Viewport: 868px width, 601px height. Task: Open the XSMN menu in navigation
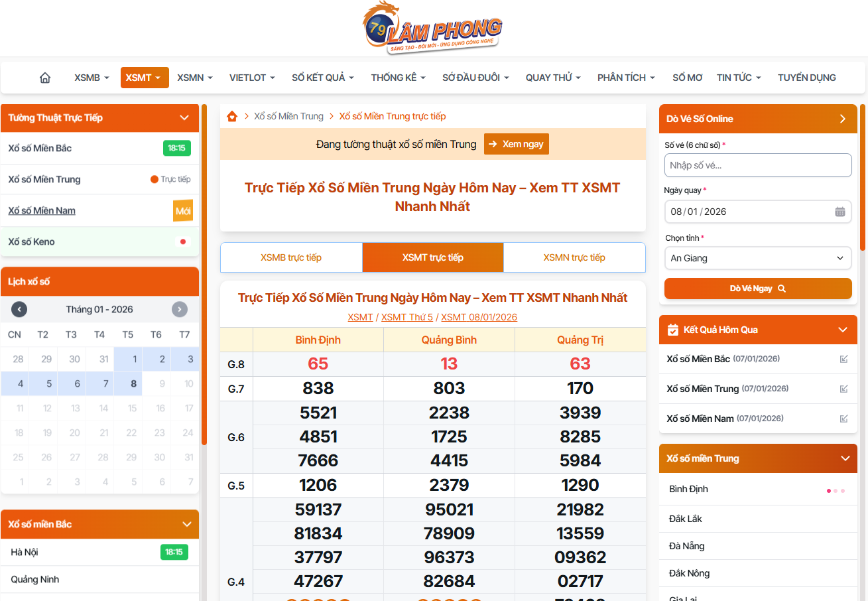pos(194,78)
